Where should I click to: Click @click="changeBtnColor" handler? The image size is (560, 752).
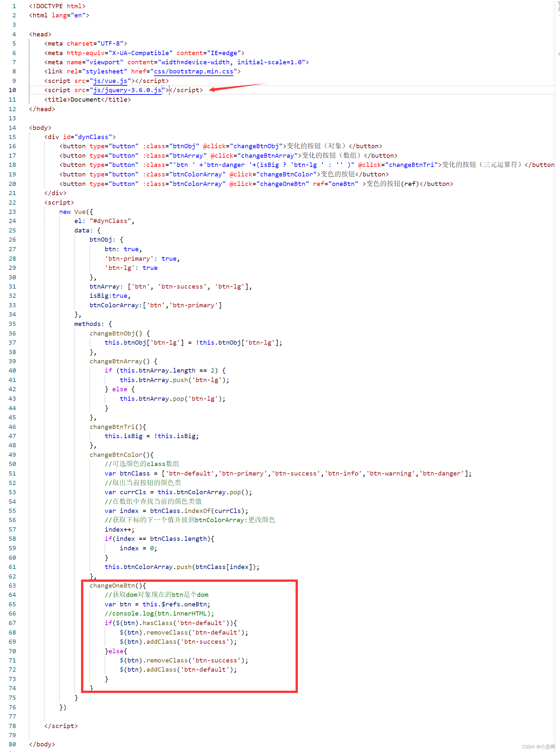(x=273, y=174)
